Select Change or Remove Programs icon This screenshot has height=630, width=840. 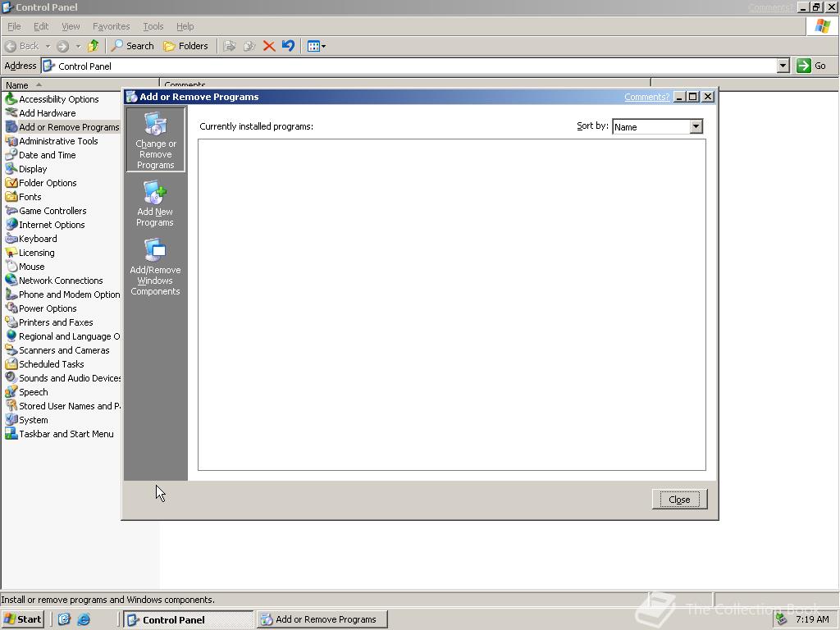tap(155, 139)
